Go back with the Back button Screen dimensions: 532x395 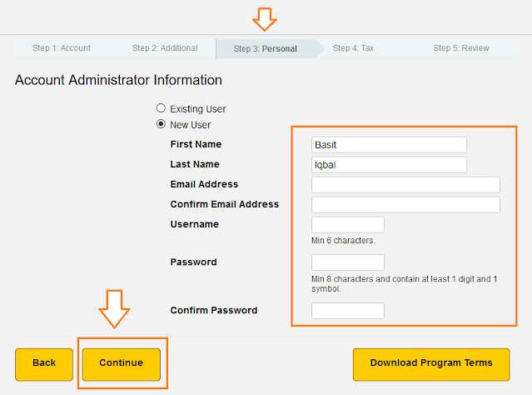point(44,364)
